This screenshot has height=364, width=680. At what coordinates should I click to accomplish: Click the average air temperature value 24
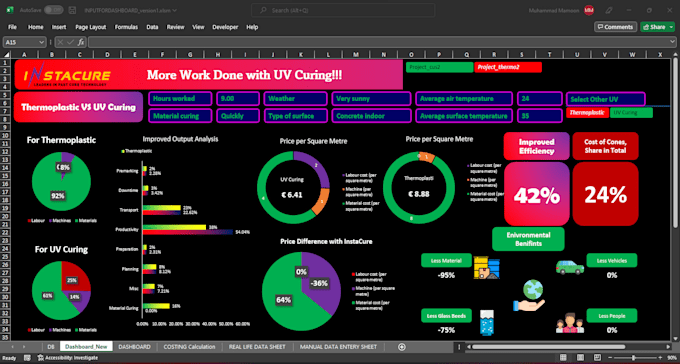click(x=539, y=98)
